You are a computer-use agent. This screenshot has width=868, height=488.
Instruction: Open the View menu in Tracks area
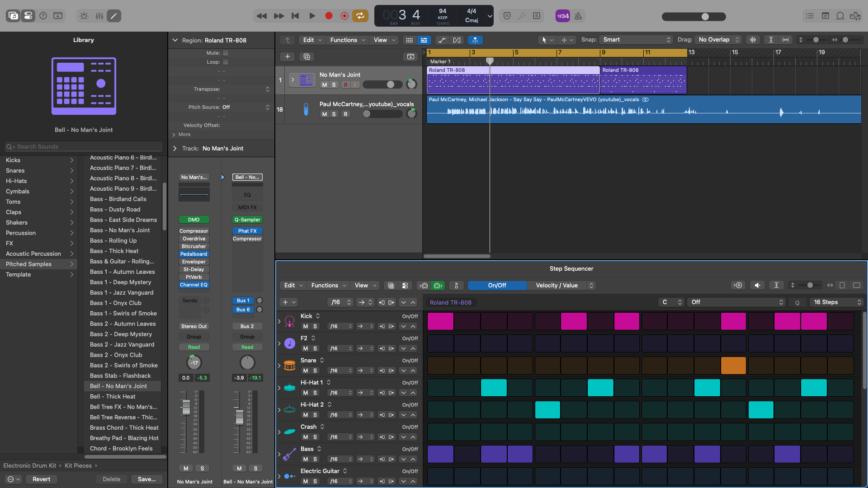pos(383,40)
